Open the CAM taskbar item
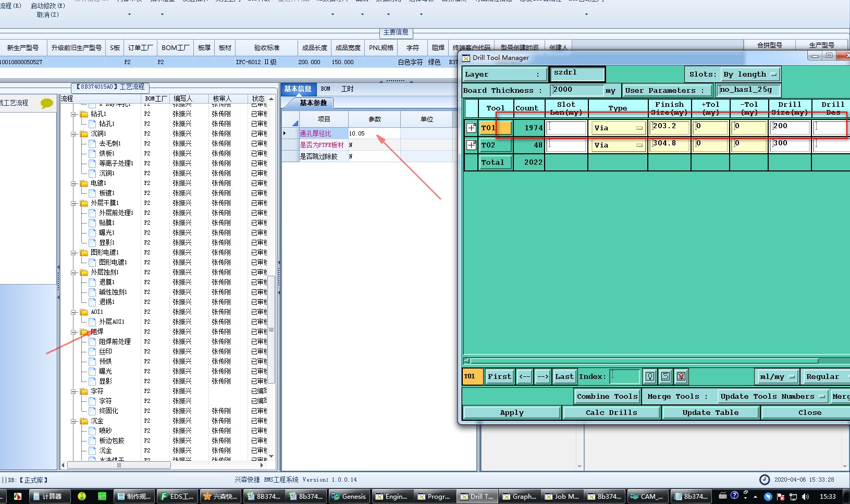The width and height of the screenshot is (850, 504). pos(647,496)
